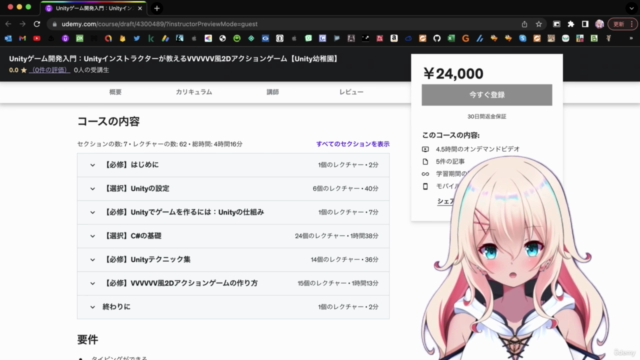Switch to the 概要 tab

point(116,92)
